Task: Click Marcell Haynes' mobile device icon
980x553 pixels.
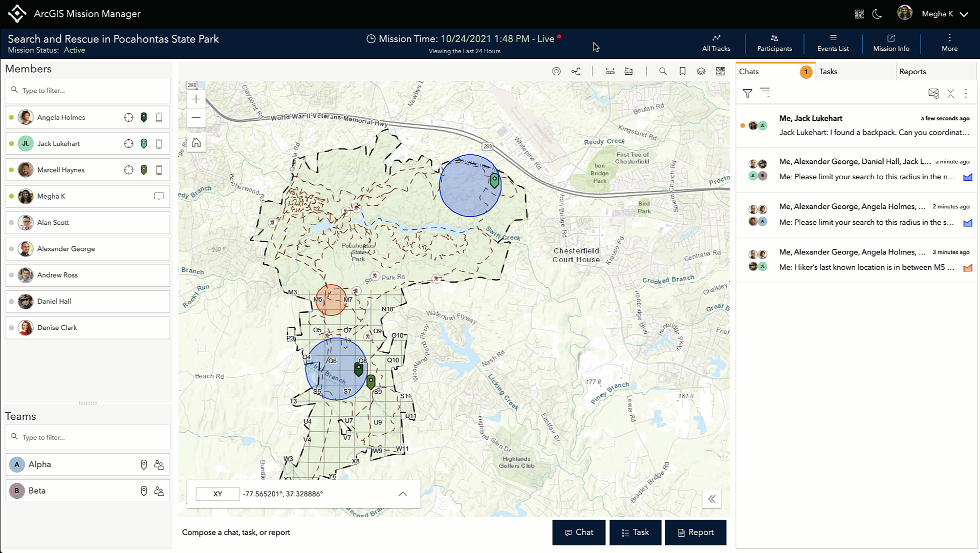Action: [159, 170]
